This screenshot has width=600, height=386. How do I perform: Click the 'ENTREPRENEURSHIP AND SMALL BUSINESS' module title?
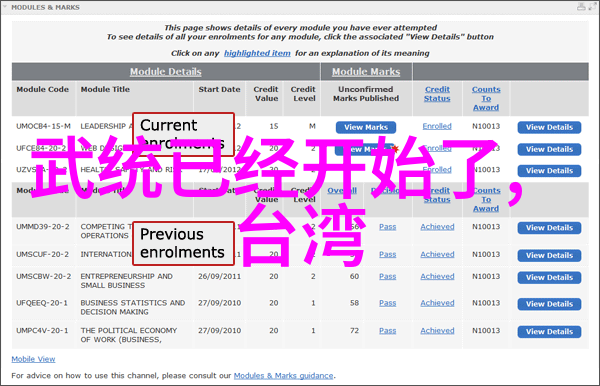point(126,281)
